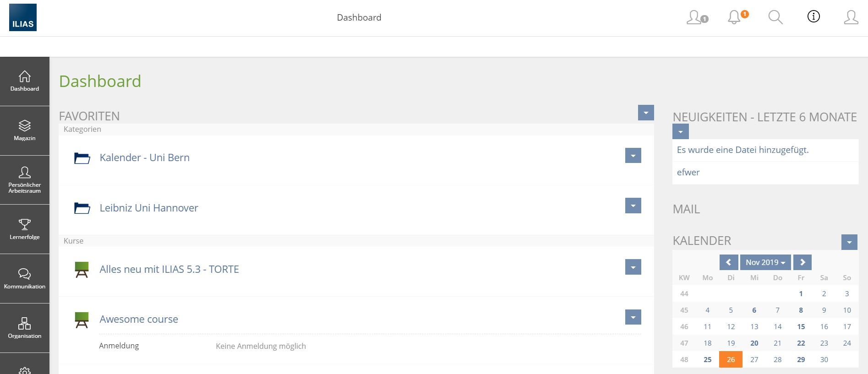Go to the previous calendar month
Viewport: 868px width, 374px height.
click(728, 262)
